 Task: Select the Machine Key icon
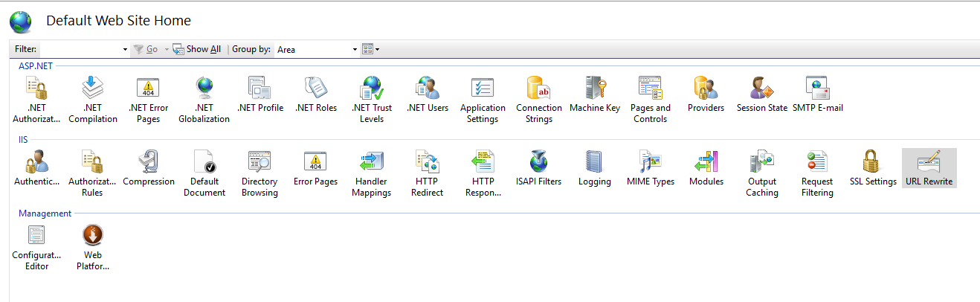(594, 89)
